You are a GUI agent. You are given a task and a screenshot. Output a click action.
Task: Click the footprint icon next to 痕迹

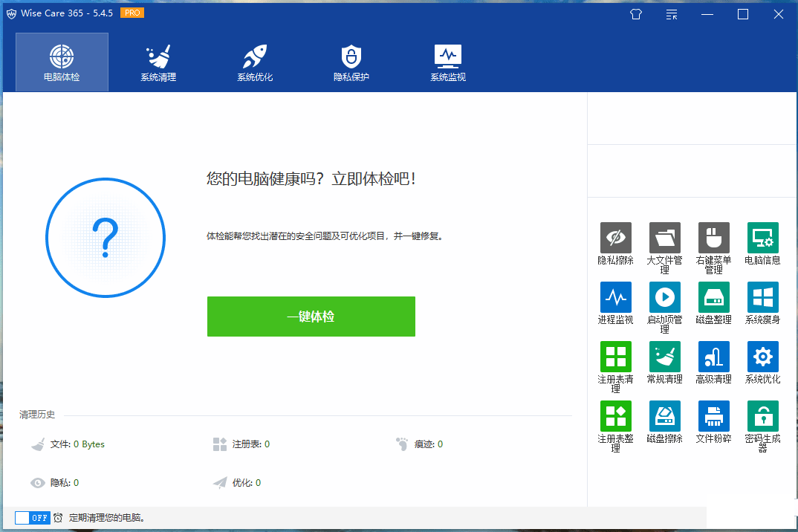click(x=402, y=444)
